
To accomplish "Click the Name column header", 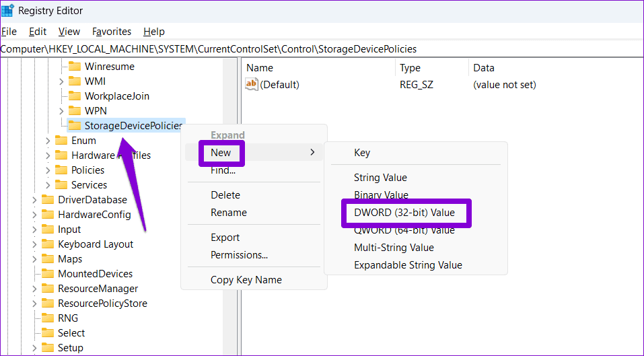I will point(319,68).
